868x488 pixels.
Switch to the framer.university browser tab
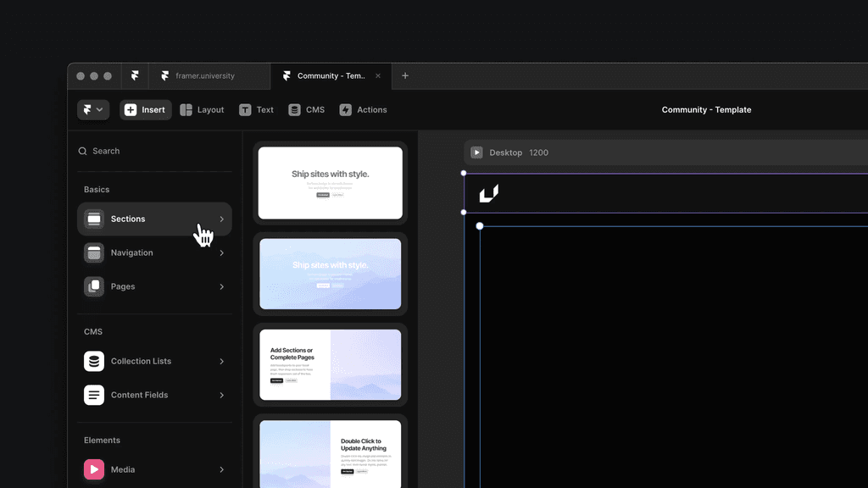click(x=209, y=75)
